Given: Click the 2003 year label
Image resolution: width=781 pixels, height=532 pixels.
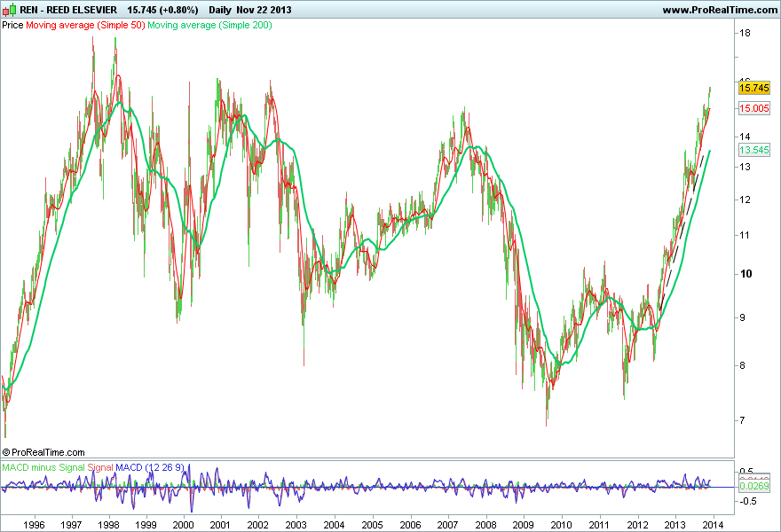Looking at the screenshot, I should pos(296,525).
